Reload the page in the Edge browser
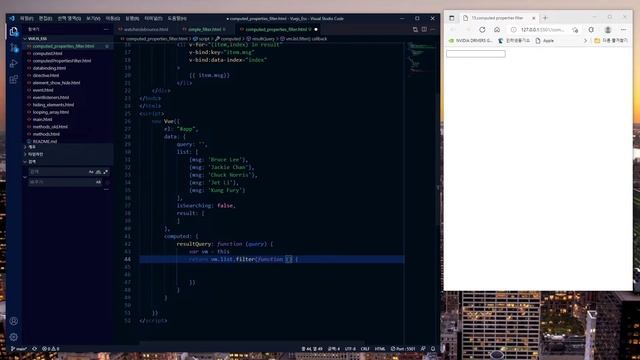Image resolution: width=640 pixels, height=360 pixels. tap(482, 30)
